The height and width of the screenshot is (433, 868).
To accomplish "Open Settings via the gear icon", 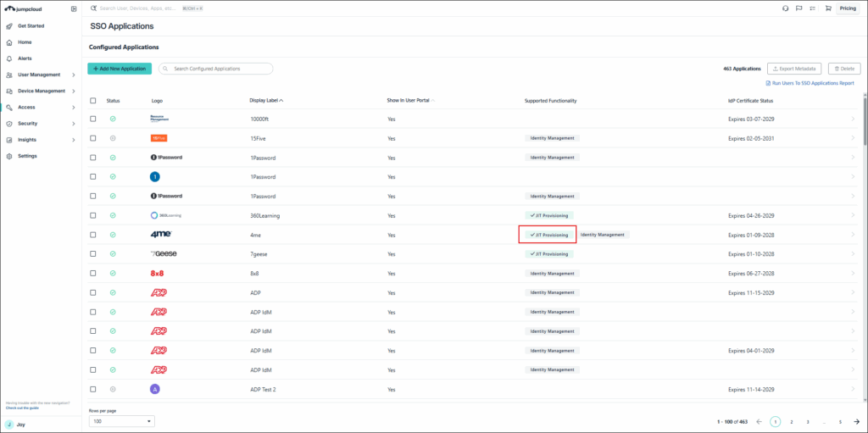I will tap(9, 156).
